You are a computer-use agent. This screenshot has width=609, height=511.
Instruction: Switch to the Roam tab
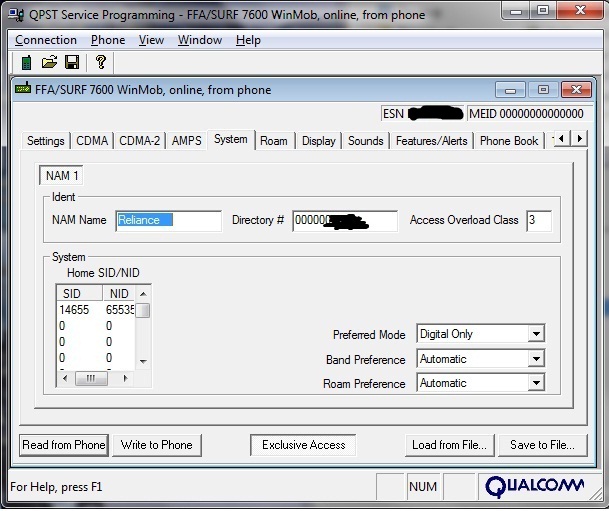[274, 141]
